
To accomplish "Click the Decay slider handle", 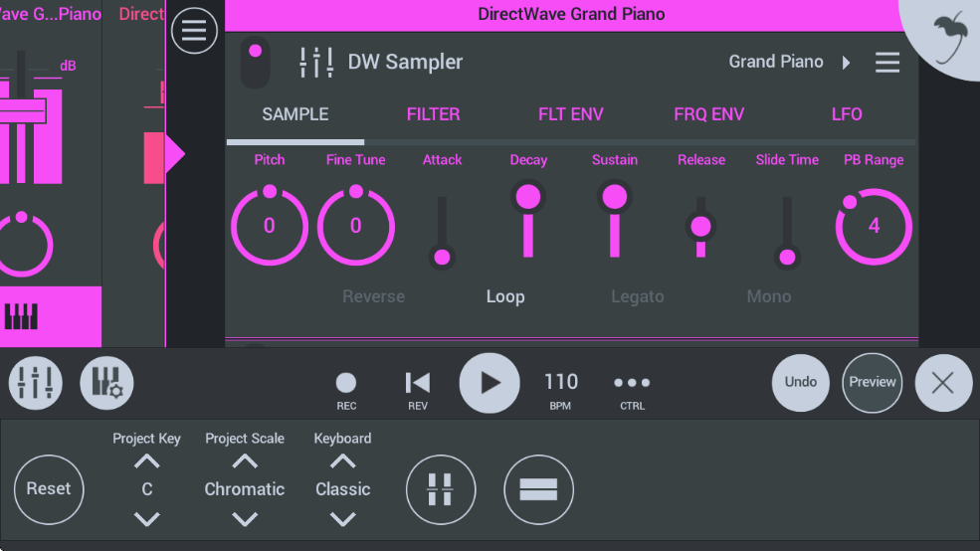I will pyautogui.click(x=528, y=197).
